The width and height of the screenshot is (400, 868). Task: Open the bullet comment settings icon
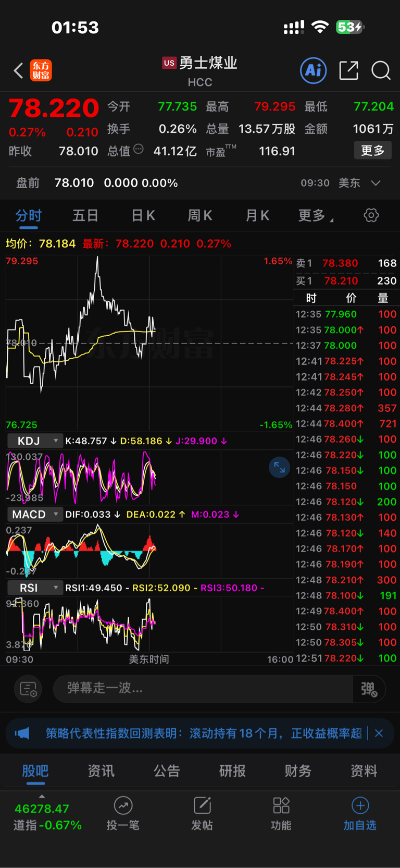28,689
